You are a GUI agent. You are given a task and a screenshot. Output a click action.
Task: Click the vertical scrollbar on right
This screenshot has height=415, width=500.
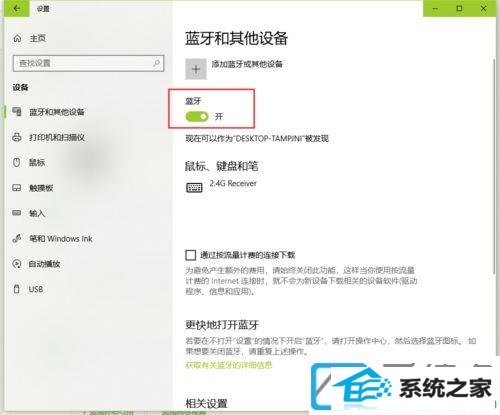pos(494,167)
